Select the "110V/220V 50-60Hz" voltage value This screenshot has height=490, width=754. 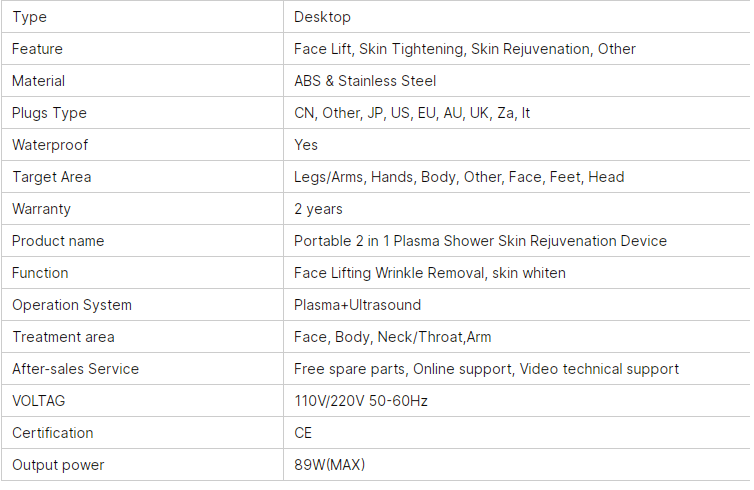pyautogui.click(x=362, y=401)
